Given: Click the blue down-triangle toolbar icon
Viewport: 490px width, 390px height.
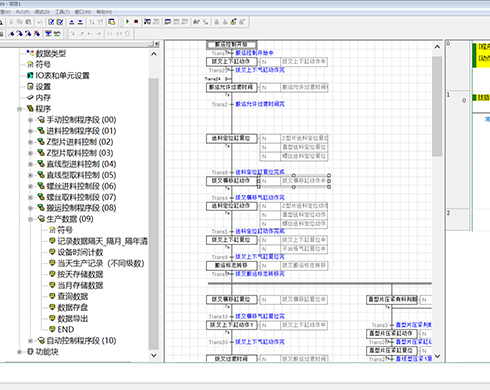Looking at the screenshot, I should pyautogui.click(x=80, y=22).
